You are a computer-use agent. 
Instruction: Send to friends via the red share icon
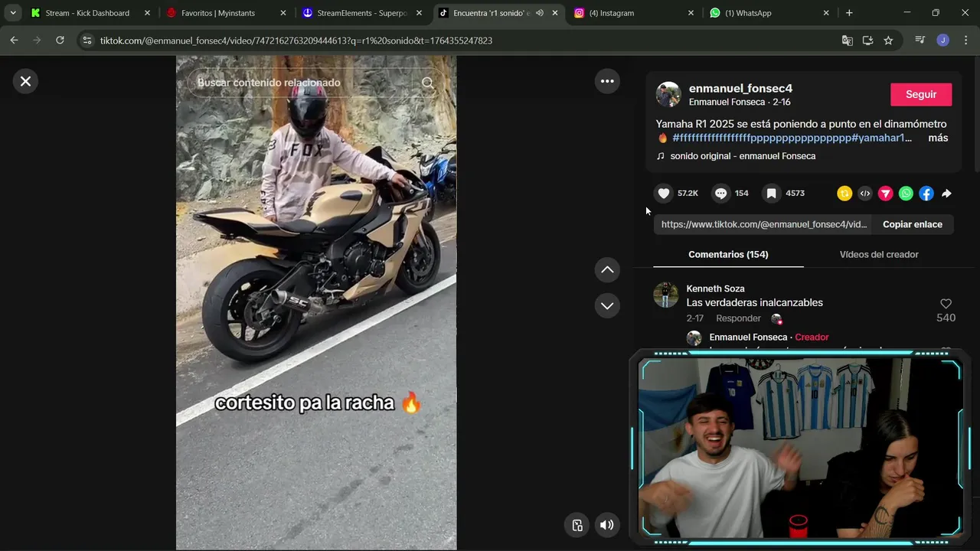(x=886, y=194)
